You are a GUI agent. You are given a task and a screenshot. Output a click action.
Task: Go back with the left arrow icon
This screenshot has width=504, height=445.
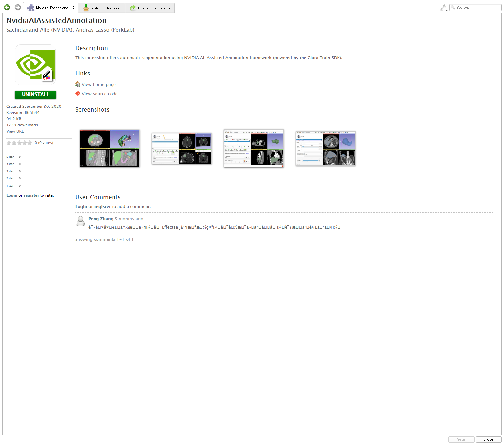tap(7, 7)
